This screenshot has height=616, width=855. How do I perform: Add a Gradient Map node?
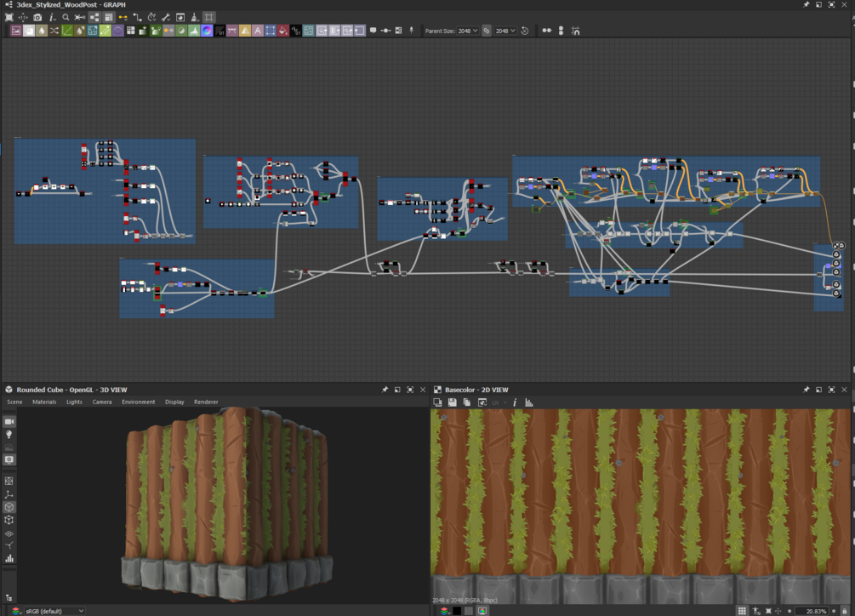click(156, 31)
